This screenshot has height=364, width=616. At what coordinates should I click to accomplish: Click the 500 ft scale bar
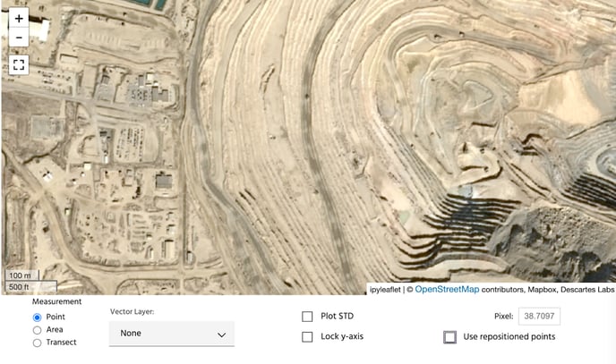point(31,287)
